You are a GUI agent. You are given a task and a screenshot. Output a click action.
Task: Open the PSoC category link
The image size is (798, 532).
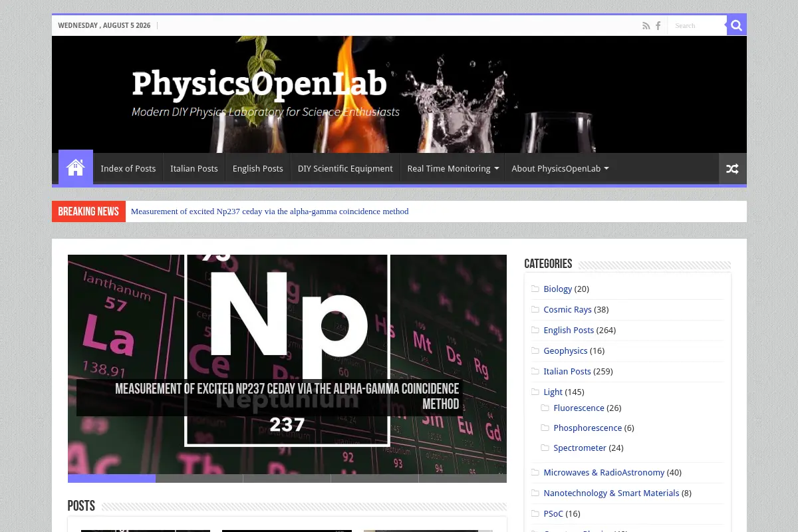(x=553, y=513)
